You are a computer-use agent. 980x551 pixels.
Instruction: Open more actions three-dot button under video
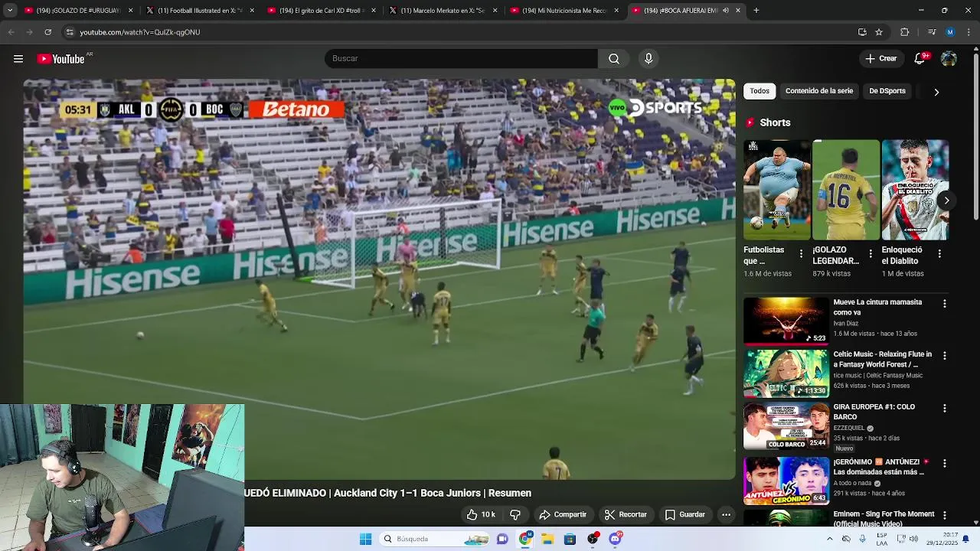click(x=726, y=515)
